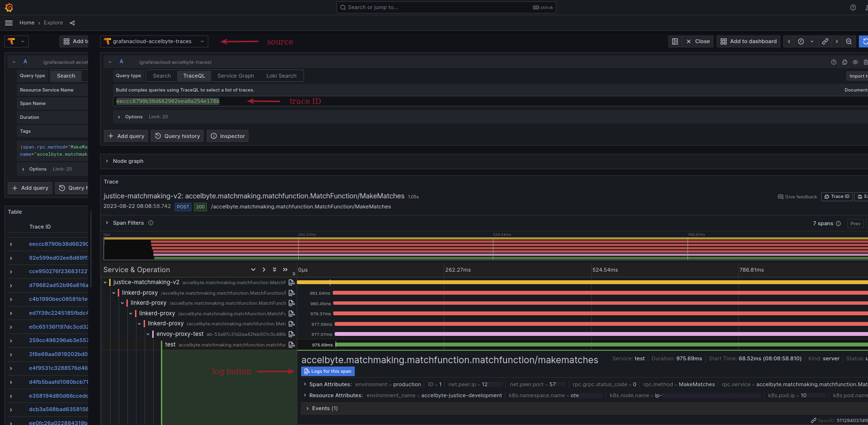
Task: Shift time range backward with left arrow
Action: pyautogui.click(x=789, y=42)
